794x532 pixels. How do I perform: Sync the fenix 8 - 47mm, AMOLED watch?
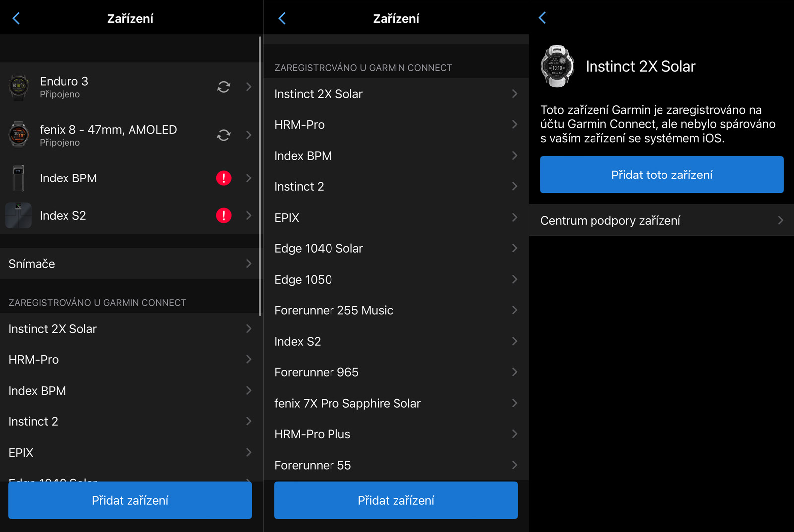224,135
